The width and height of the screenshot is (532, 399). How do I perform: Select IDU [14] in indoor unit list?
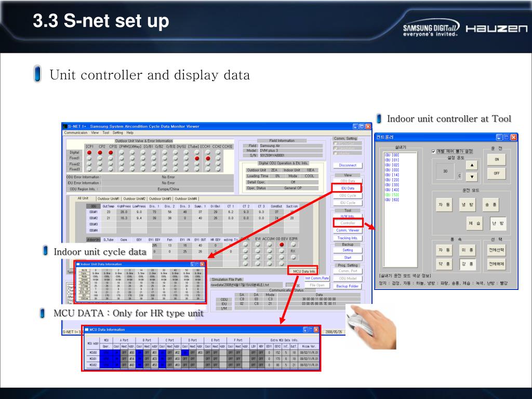click(x=392, y=175)
